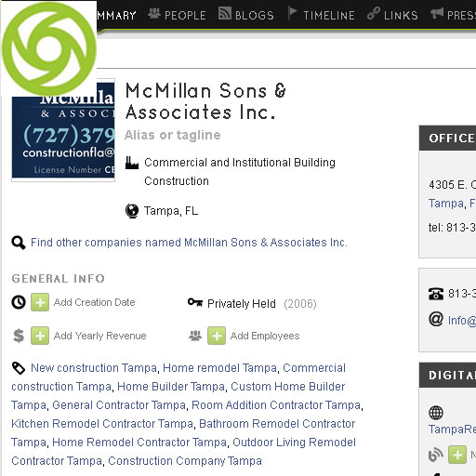Go to the Links tab

tap(392, 15)
